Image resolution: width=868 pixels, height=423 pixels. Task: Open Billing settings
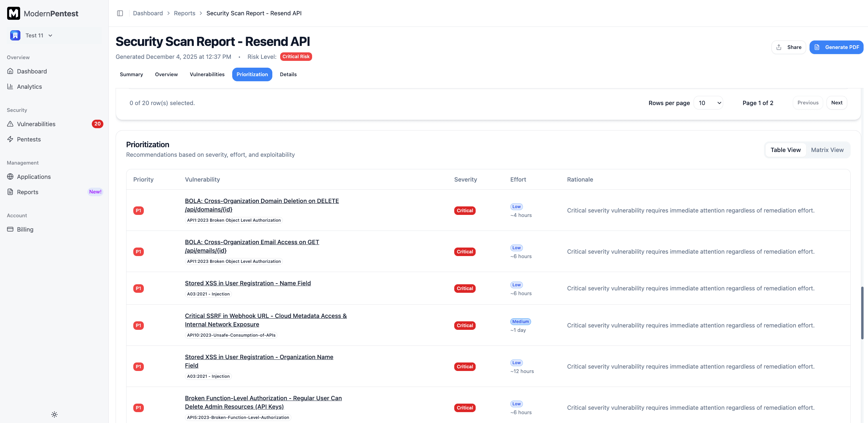tap(25, 229)
